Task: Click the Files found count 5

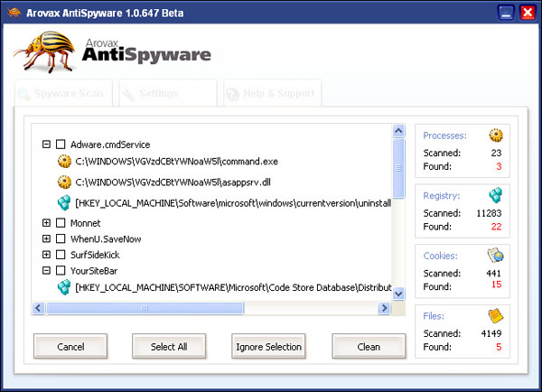Action: (x=499, y=347)
